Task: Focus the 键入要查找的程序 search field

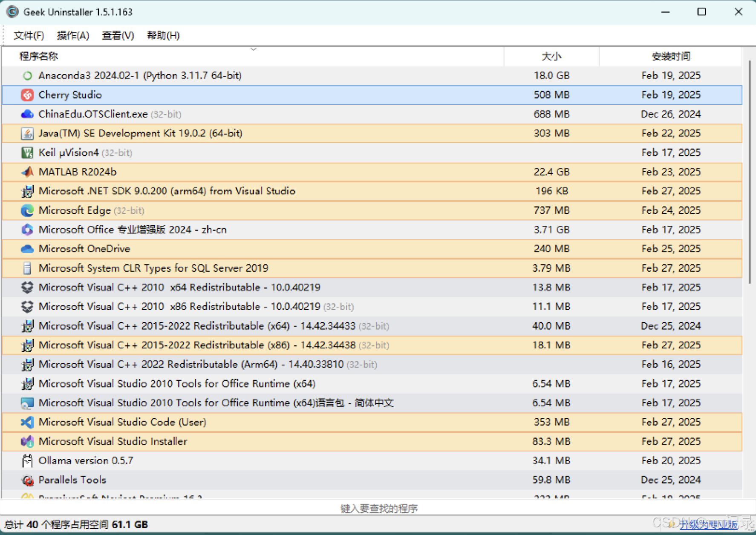Action: 378,508
